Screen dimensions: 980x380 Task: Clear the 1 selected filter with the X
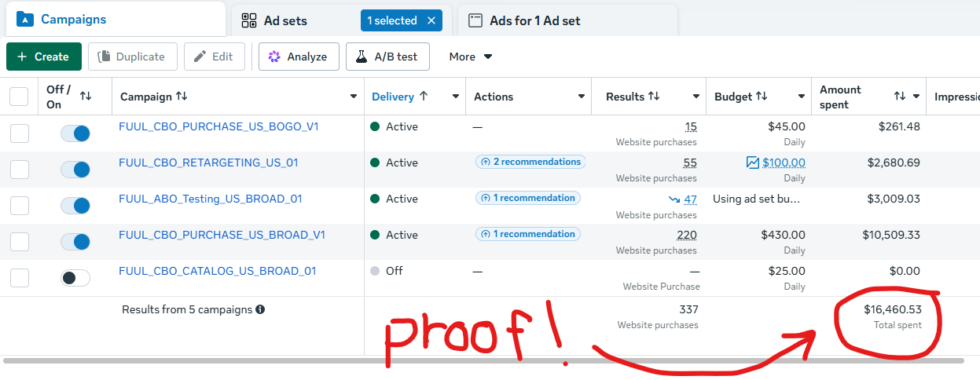(431, 20)
